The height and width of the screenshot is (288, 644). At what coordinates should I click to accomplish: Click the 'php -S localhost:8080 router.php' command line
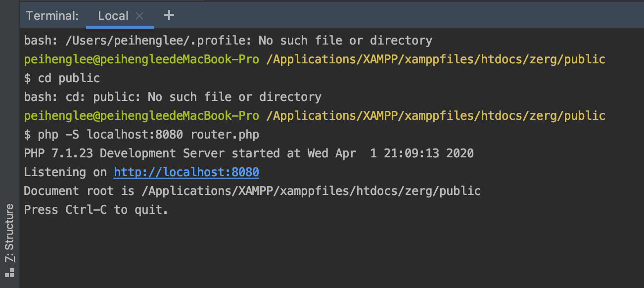coord(148,135)
